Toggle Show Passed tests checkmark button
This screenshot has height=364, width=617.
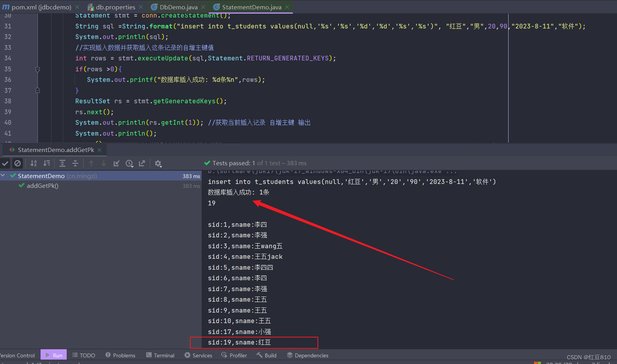tap(5, 163)
